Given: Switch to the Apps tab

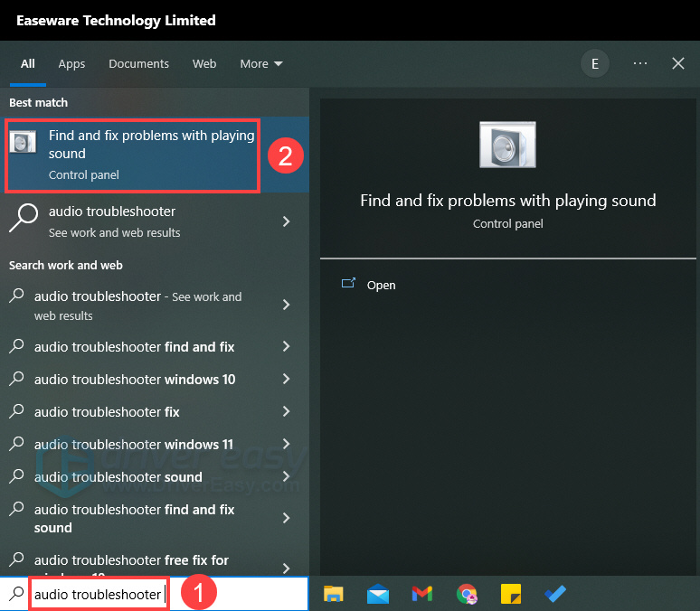Looking at the screenshot, I should pos(71,64).
